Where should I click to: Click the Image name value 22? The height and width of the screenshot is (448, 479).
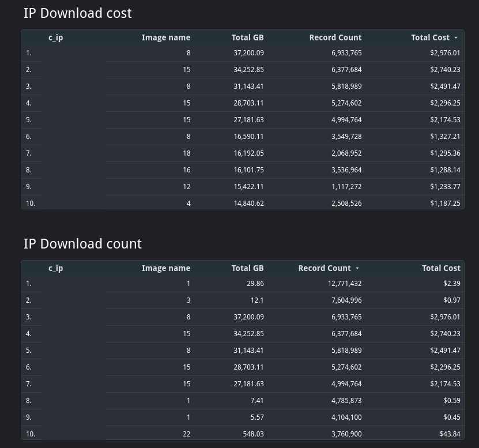pos(187,434)
